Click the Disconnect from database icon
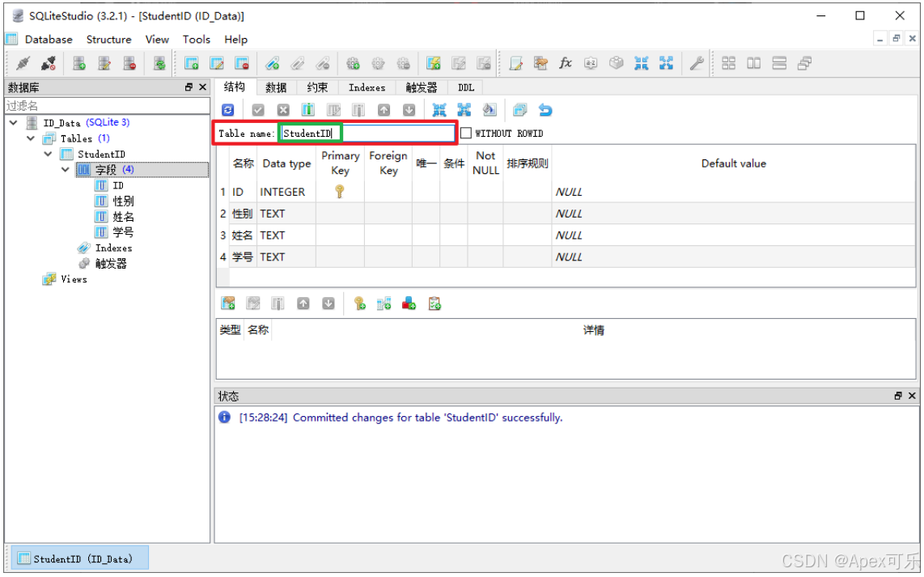Screen dimensions: 924x577 pyautogui.click(x=49, y=63)
